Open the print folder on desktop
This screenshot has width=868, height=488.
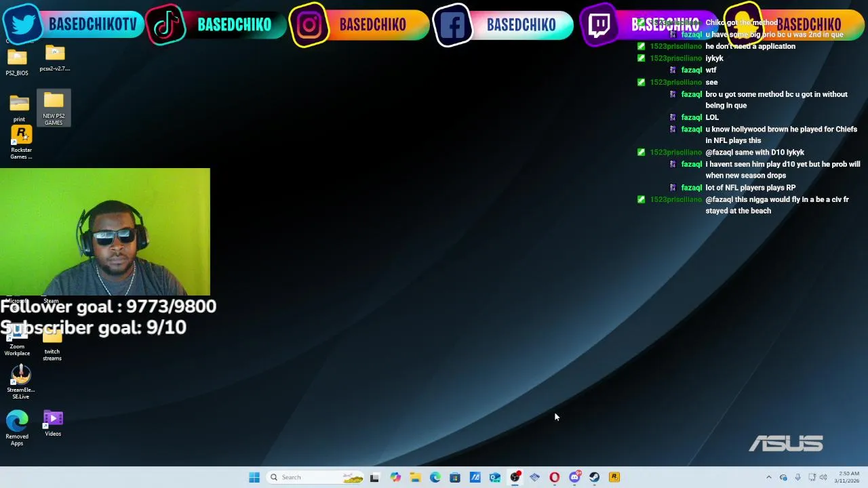point(19,108)
